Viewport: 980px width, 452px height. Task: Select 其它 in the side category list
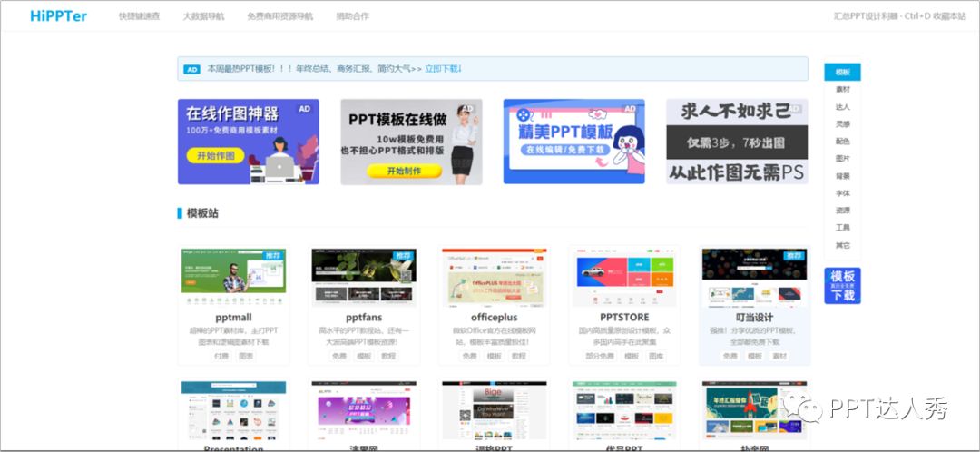tap(842, 245)
